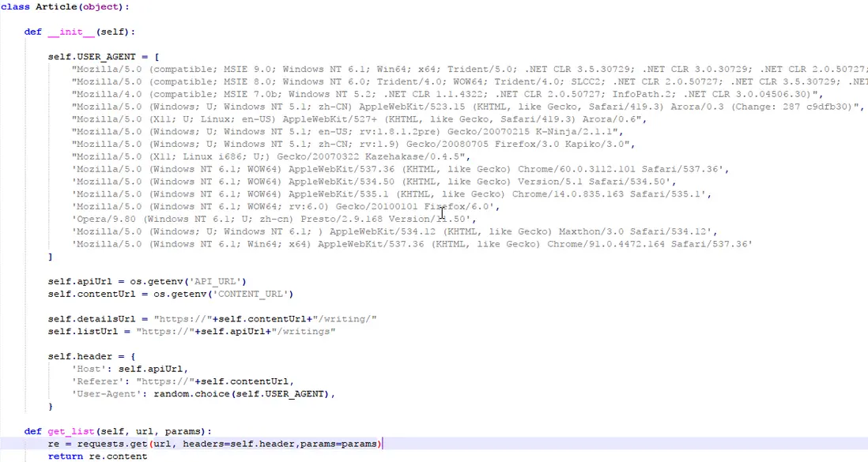Click the closing bracket of USER_AGENT list
Viewport: 868px width, 462px height.
pos(51,257)
